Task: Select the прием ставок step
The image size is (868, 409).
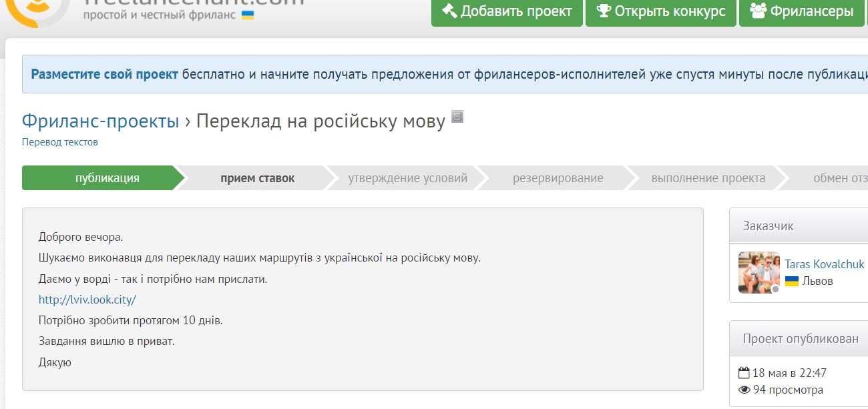Action: click(x=257, y=178)
